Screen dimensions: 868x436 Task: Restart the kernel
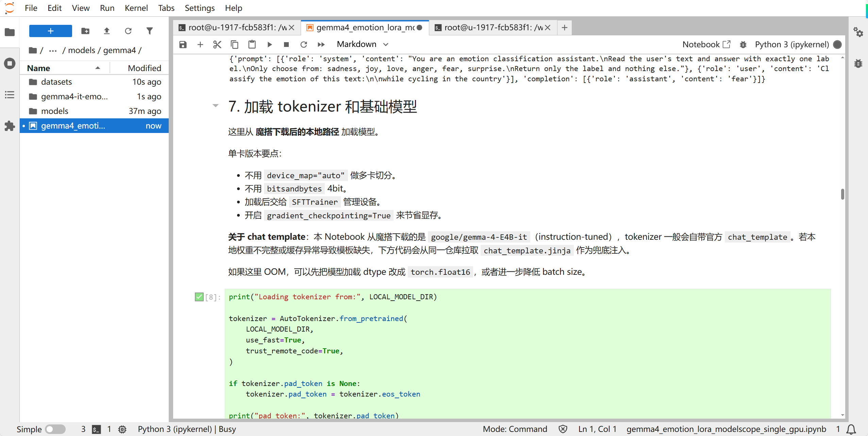(304, 45)
